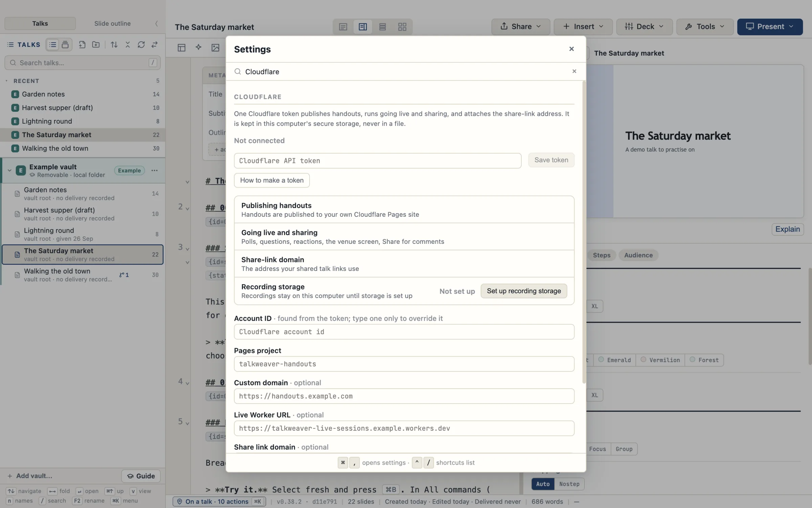The height and width of the screenshot is (508, 812).
Task: Click the Search talks field
Action: 83,63
